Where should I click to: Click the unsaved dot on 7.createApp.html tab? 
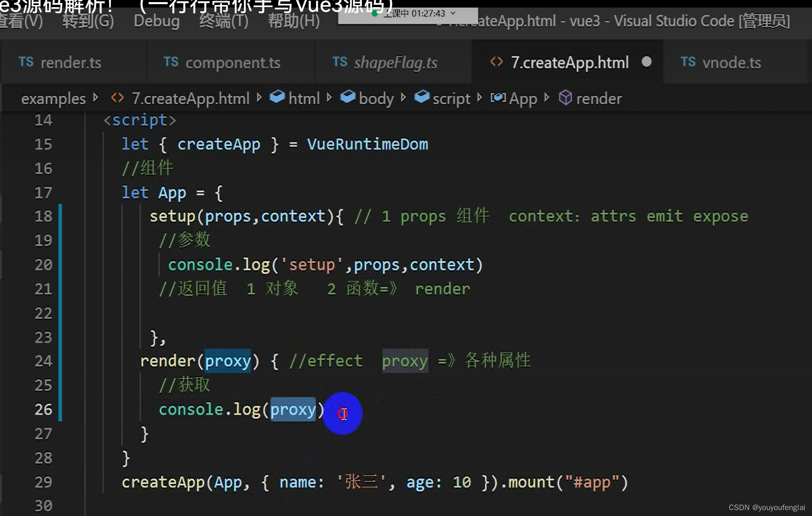click(x=647, y=62)
